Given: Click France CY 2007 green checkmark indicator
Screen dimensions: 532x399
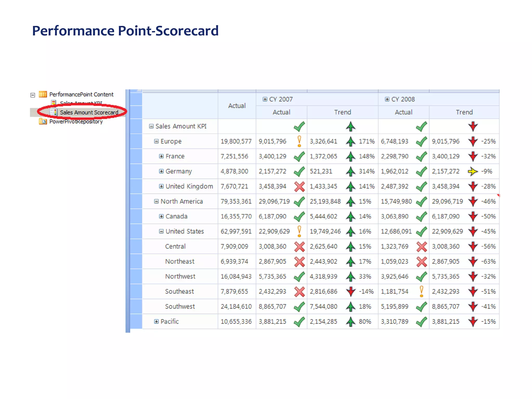Looking at the screenshot, I should point(299,156).
